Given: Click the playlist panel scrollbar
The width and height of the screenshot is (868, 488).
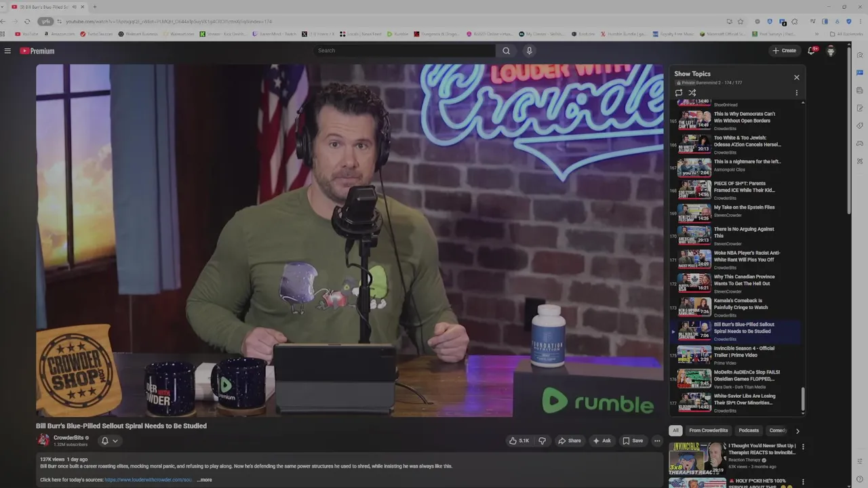Looking at the screenshot, I should [x=803, y=400].
